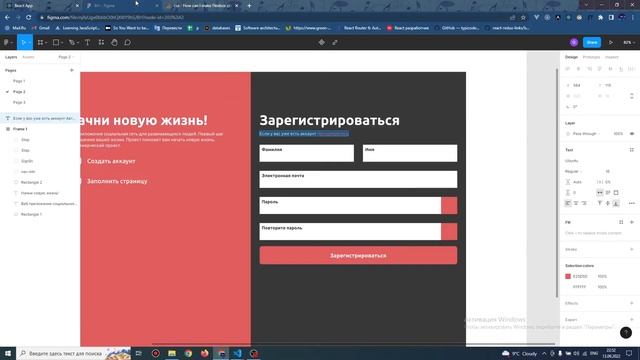Switch to the Layers tab
This screenshot has height=360, width=640.
tap(11, 57)
